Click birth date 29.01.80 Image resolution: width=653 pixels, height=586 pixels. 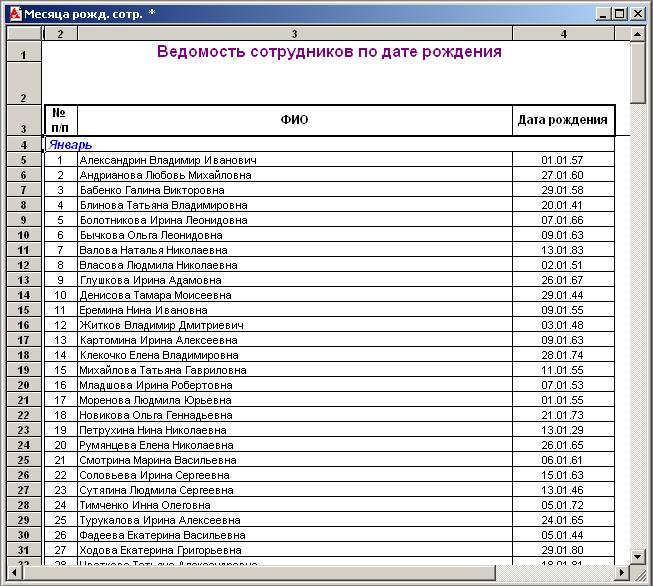(x=562, y=550)
